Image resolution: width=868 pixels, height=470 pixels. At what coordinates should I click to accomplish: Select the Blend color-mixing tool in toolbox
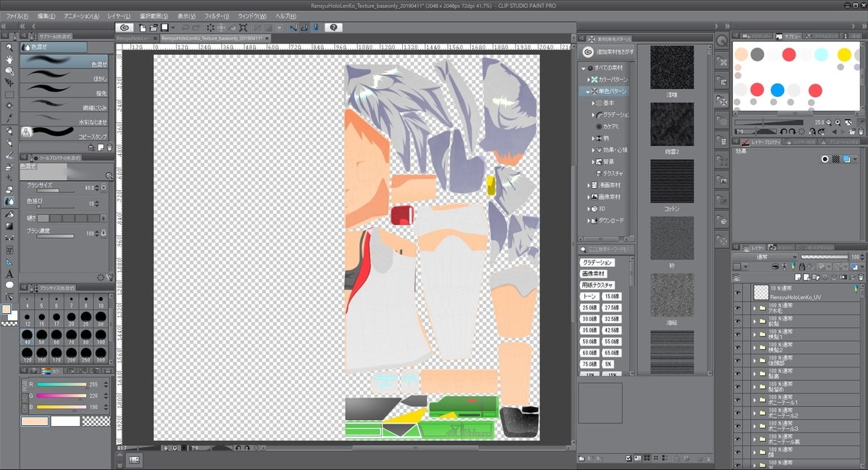click(9, 202)
